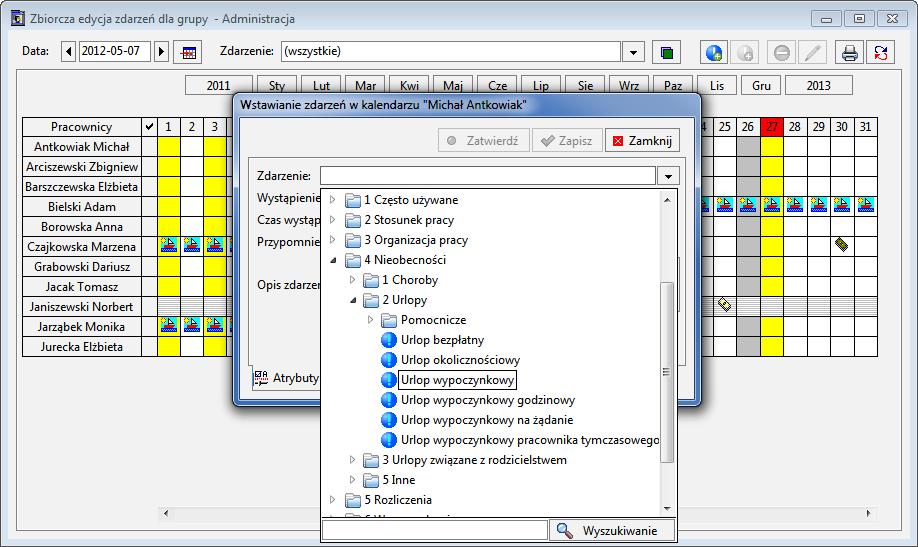
Task: Click vacation icon for Bielski Adam day 28
Action: 794,205
